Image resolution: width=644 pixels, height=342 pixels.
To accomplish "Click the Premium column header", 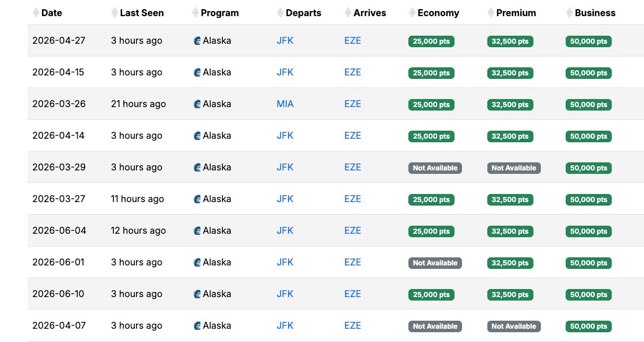I will 516,13.
